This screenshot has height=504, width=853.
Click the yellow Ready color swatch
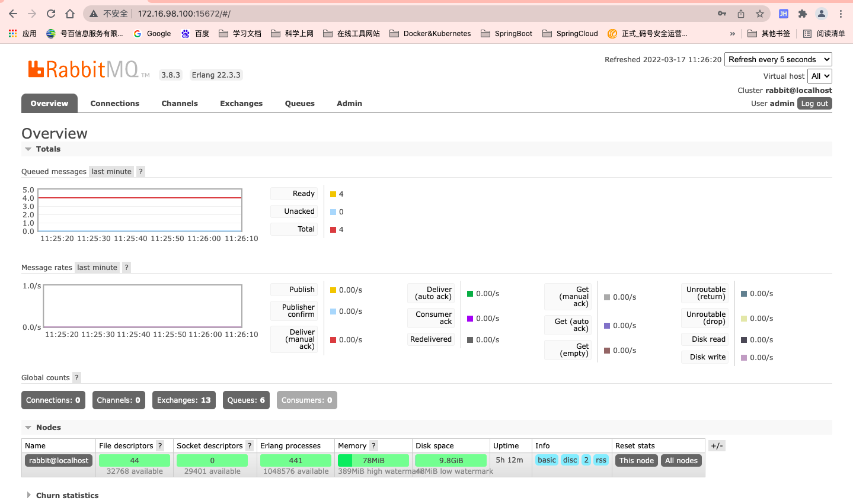click(x=333, y=194)
